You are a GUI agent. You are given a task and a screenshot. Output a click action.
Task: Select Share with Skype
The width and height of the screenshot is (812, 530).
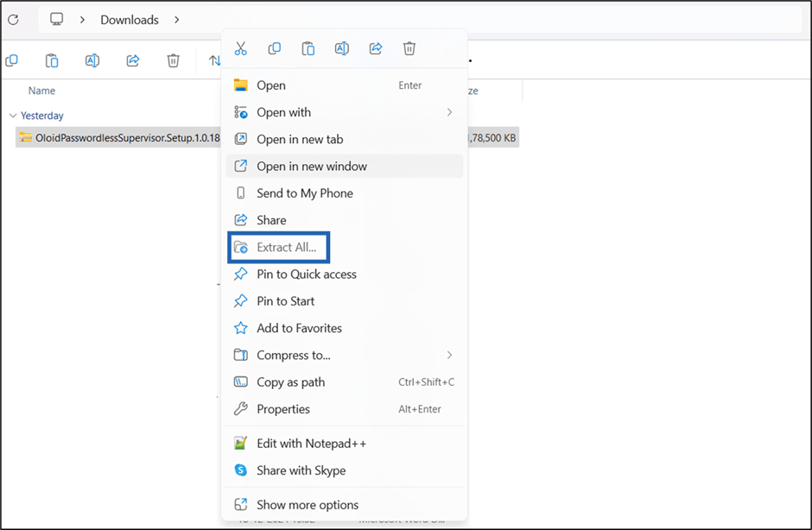[345, 470]
